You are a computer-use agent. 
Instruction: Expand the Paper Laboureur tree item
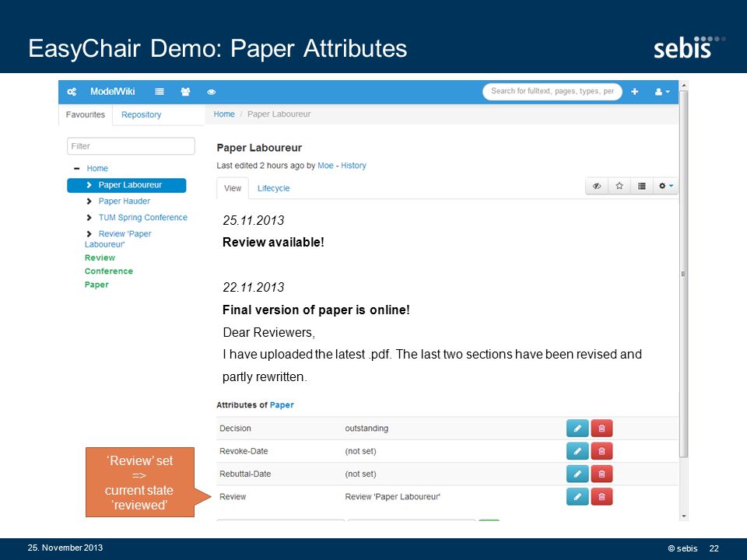pos(89,185)
